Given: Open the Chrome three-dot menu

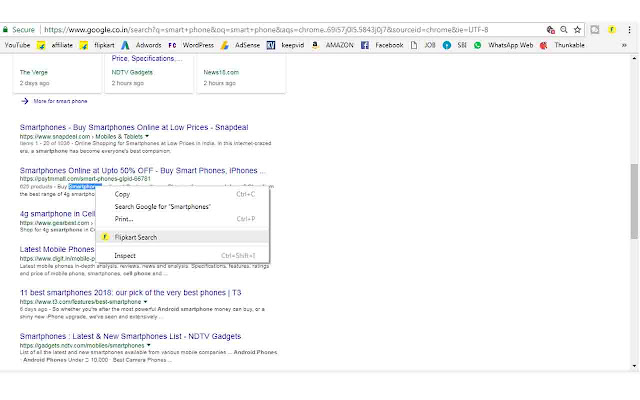Looking at the screenshot, I should 629,30.
